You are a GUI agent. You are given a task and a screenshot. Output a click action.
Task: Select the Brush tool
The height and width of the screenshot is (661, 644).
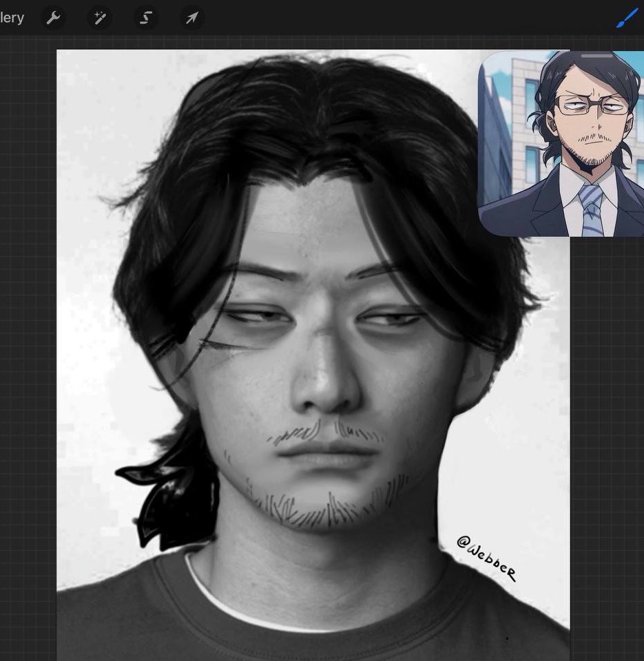pos(627,19)
